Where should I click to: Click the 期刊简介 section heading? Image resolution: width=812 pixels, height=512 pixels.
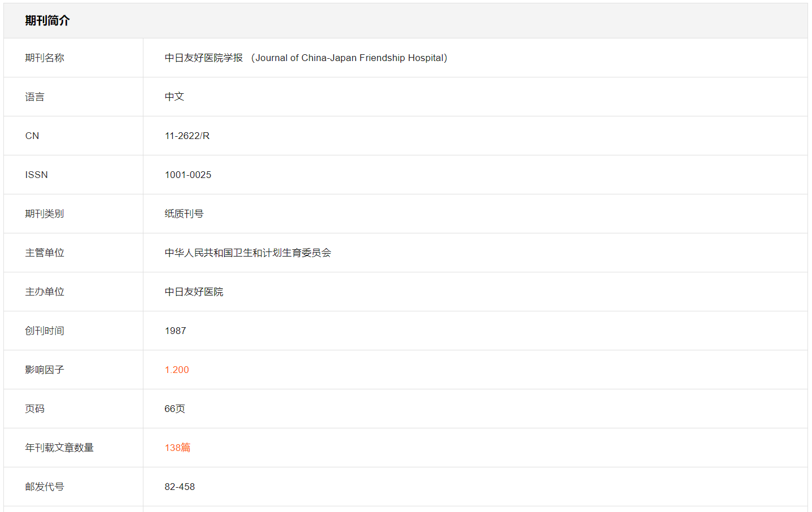tap(47, 21)
